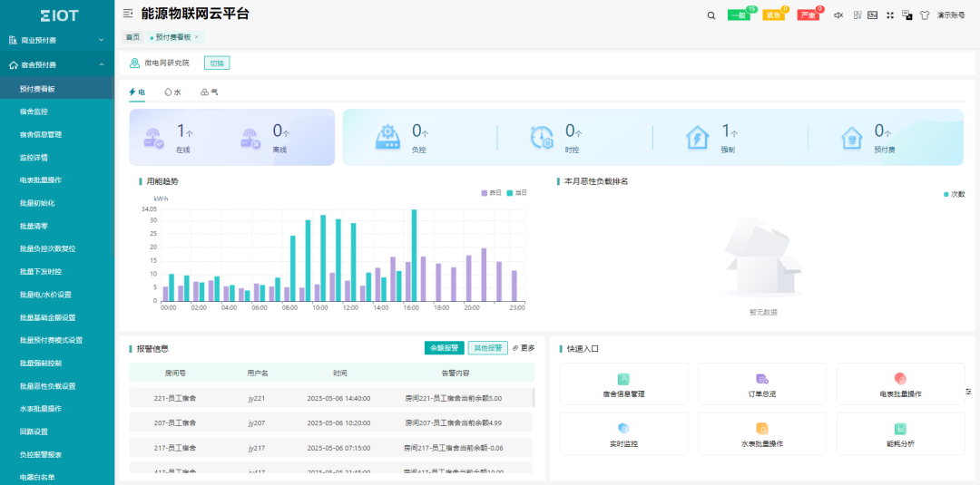Open the dashboard screen icon in header
The width and height of the screenshot is (980, 485).
tap(873, 15)
